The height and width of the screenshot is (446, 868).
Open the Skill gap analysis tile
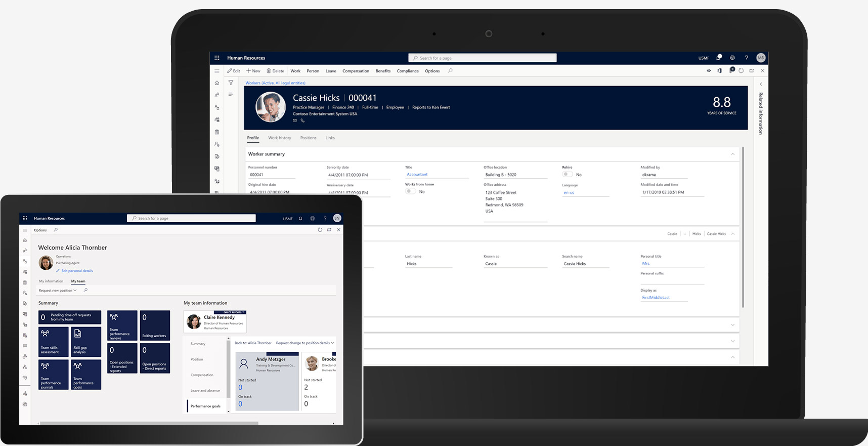coord(85,342)
